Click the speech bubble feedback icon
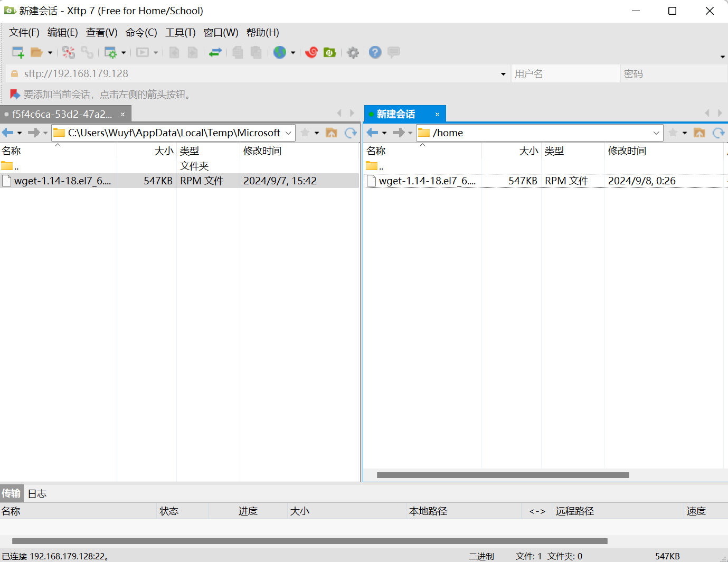 [x=393, y=52]
